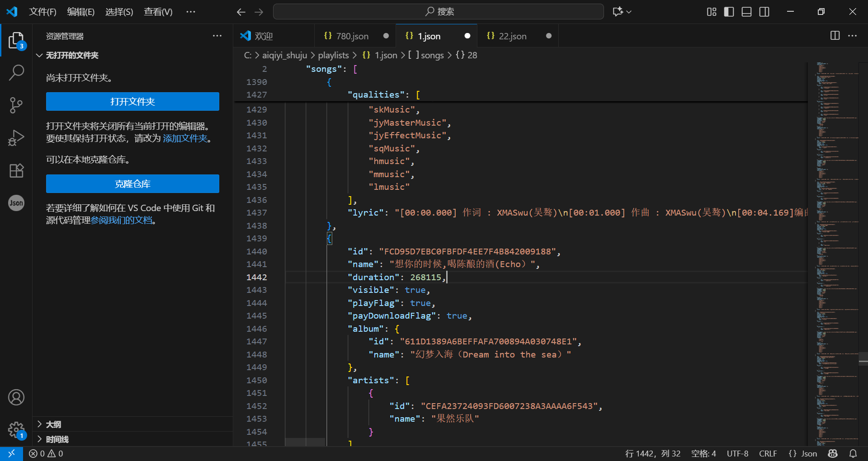Toggle the bottom panel visibility
The width and height of the screenshot is (868, 461).
click(746, 12)
